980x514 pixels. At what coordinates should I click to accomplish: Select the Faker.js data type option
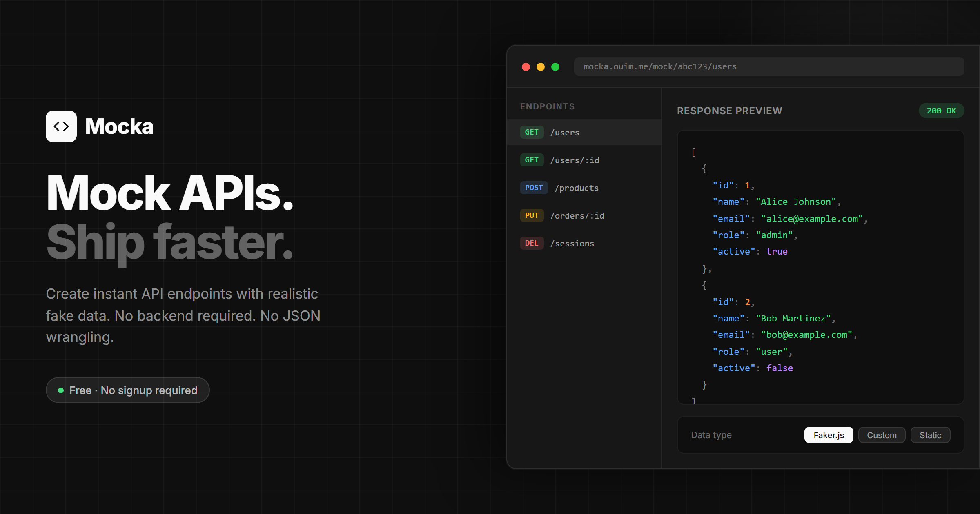[829, 435]
